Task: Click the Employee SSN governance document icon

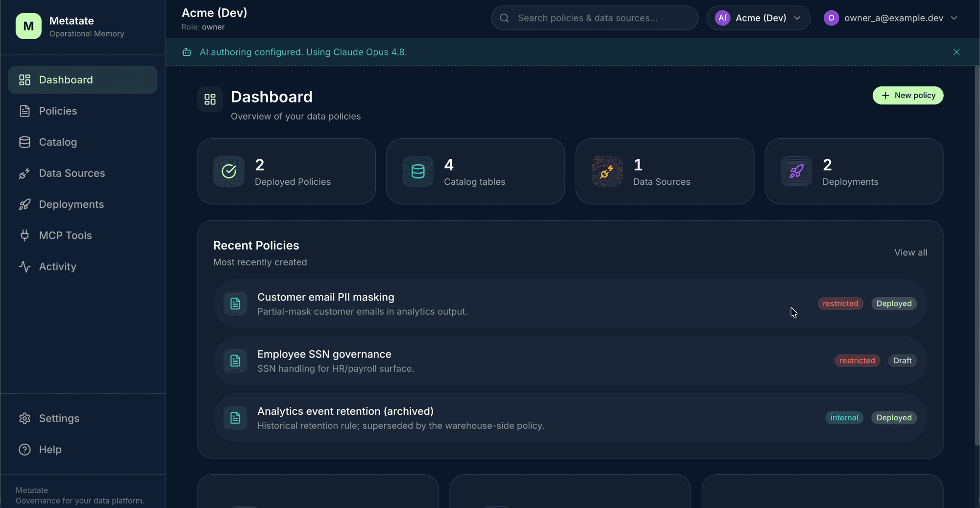Action: [235, 361]
